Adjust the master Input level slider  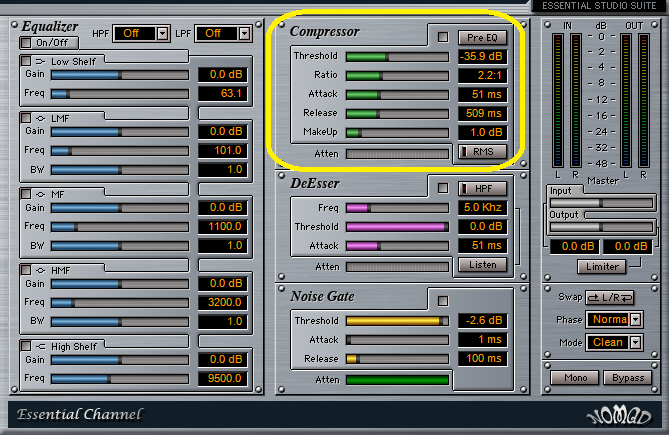coord(601,203)
